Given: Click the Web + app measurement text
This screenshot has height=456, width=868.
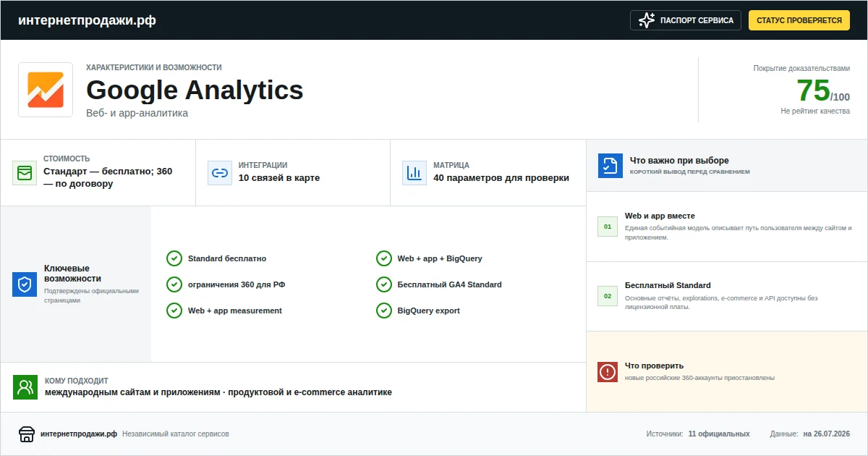Looking at the screenshot, I should [x=235, y=311].
